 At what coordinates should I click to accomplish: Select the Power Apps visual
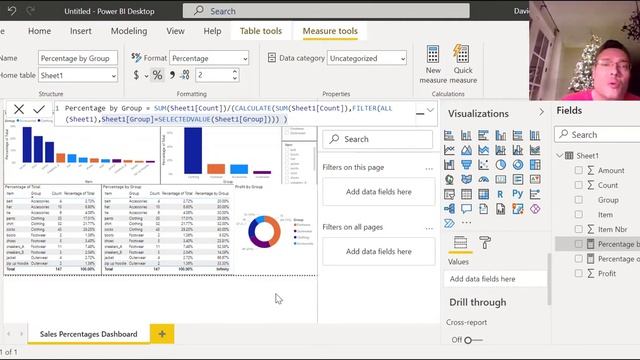pyautogui.click(x=535, y=209)
